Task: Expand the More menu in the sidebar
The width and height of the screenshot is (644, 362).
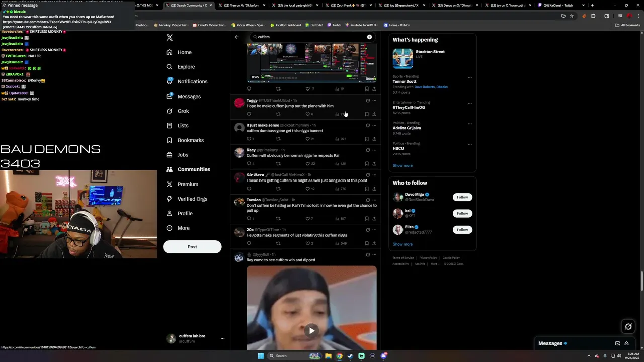Action: tap(178, 228)
